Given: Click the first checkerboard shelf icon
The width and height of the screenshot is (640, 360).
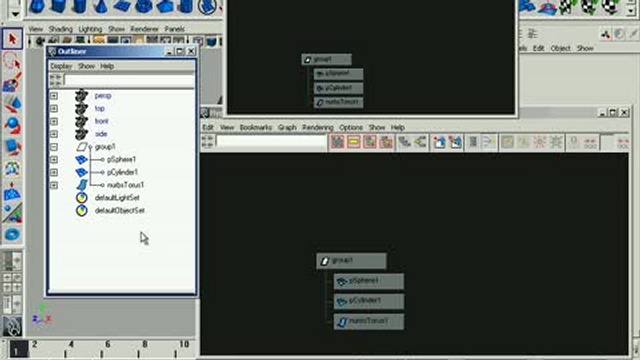Looking at the screenshot, I should click(x=568, y=7).
